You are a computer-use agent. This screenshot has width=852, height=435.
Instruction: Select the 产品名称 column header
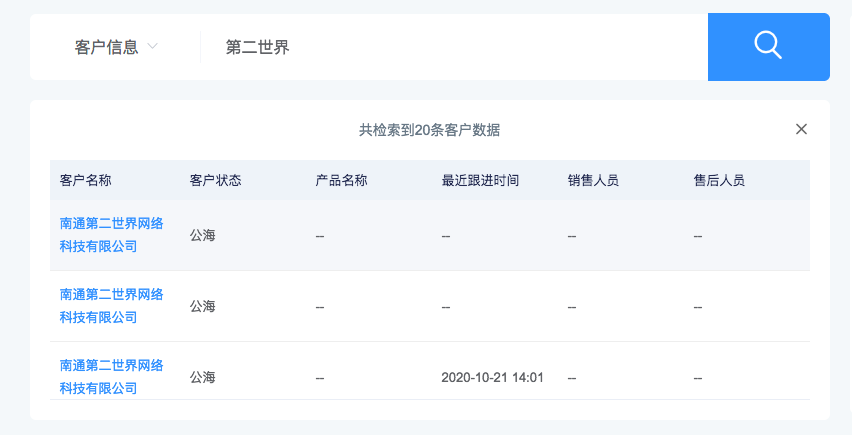(x=342, y=180)
